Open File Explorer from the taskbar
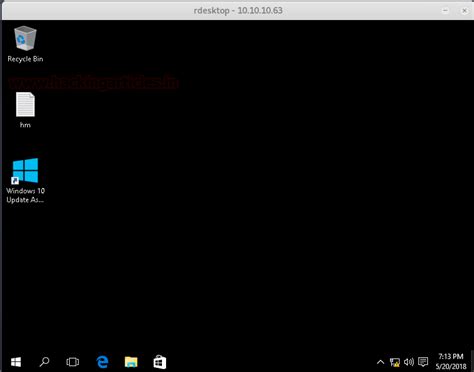Image resolution: width=474 pixels, height=372 pixels. [131, 362]
